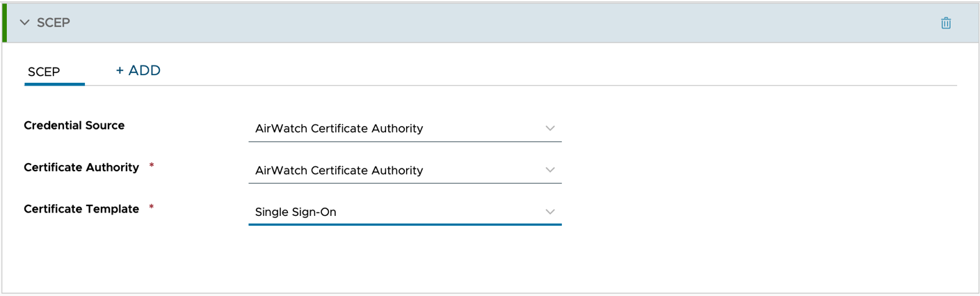The height and width of the screenshot is (296, 980).
Task: Click the green bar at header's left edge
Action: 4,23
